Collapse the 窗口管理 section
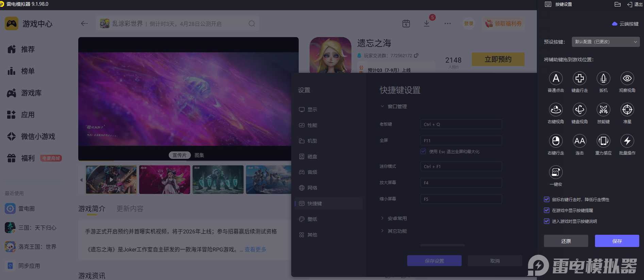 pos(397,106)
